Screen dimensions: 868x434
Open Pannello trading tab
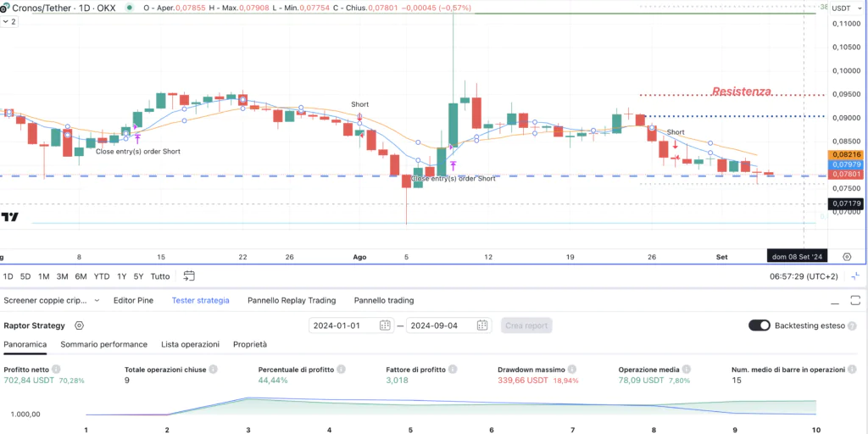384,301
